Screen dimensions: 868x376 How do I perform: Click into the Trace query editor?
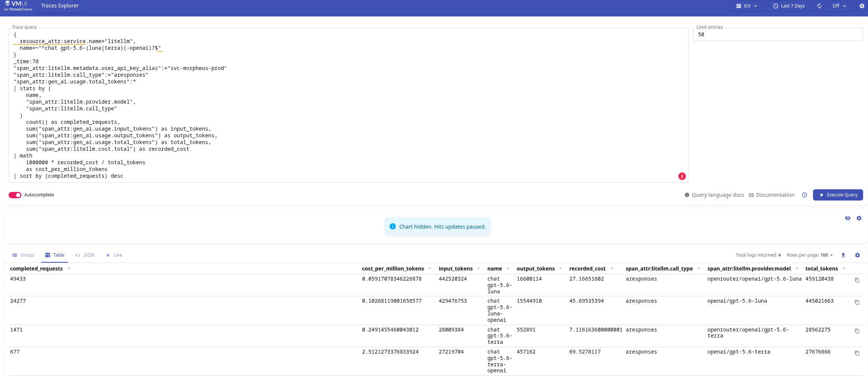(348, 105)
